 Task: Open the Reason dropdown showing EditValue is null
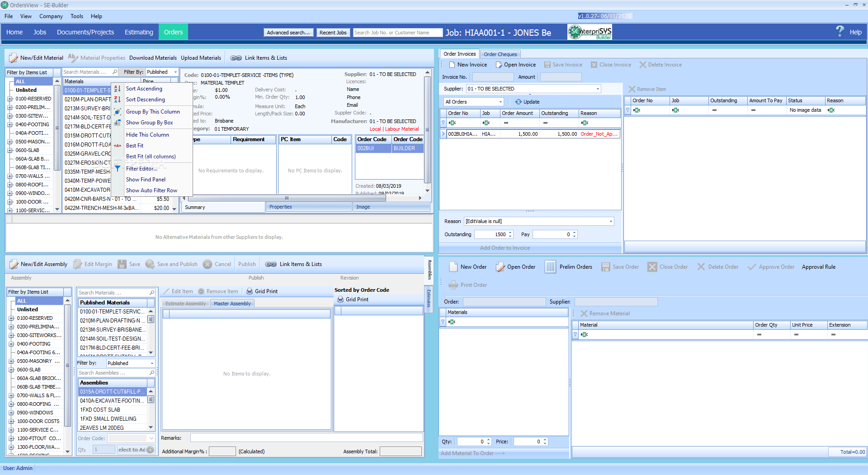point(611,221)
